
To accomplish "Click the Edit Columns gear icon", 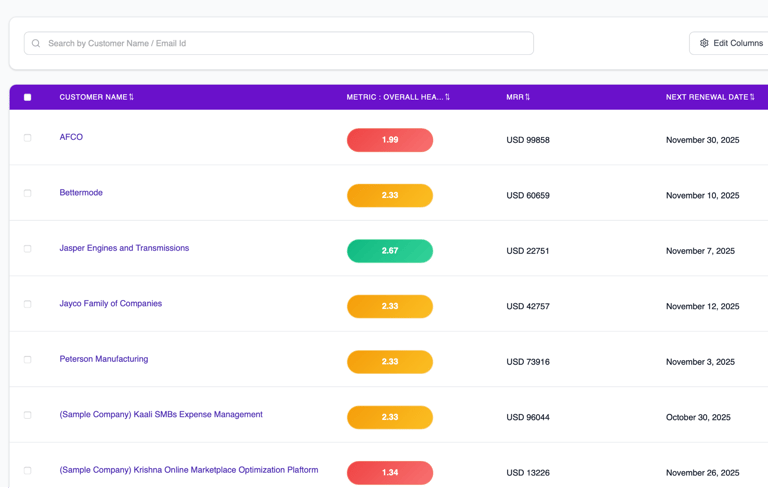I will pyautogui.click(x=704, y=43).
